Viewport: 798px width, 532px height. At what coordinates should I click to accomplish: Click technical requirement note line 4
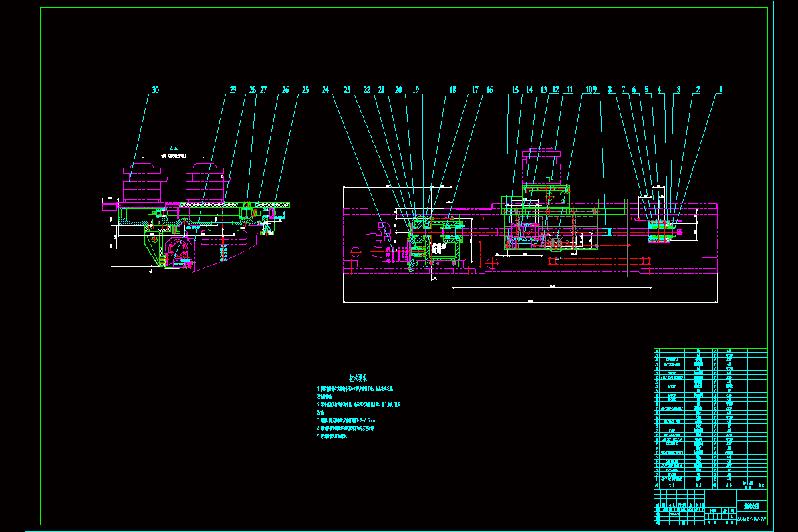345,428
